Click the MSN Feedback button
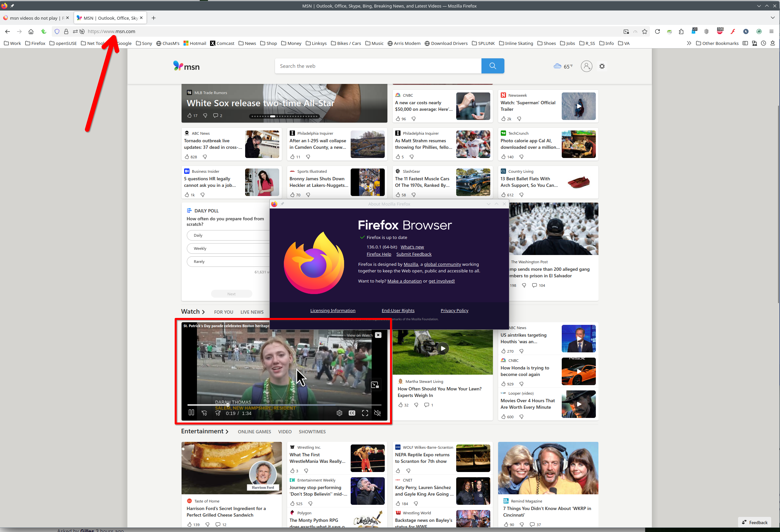Screen dimensions: 780x532 pos(755,522)
